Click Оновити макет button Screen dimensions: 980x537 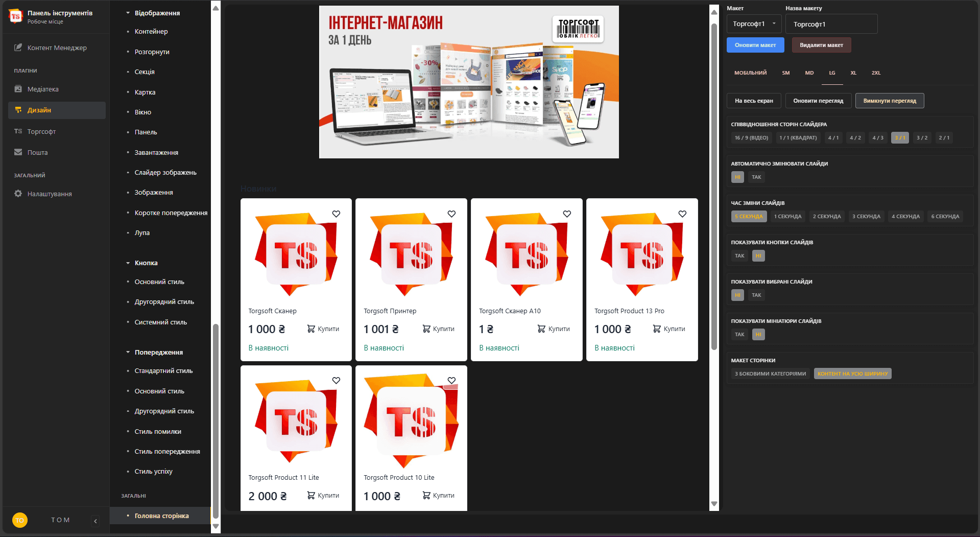pyautogui.click(x=755, y=45)
